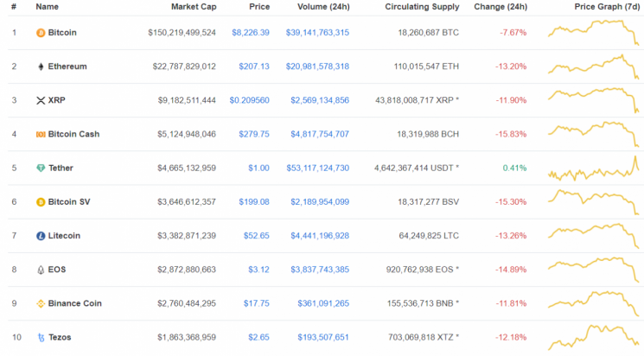Click Bitcoin Cash price $279.75
Viewport: 644px width, 356px height.
click(254, 134)
